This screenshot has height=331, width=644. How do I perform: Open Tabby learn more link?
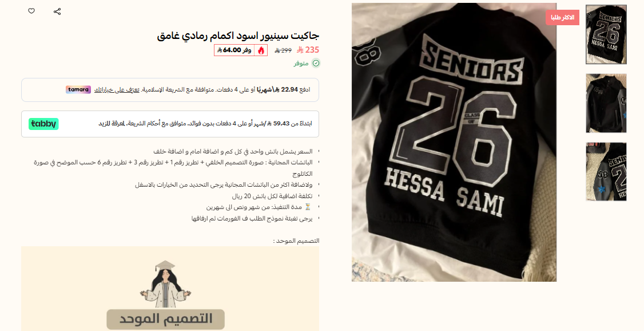[x=112, y=123]
